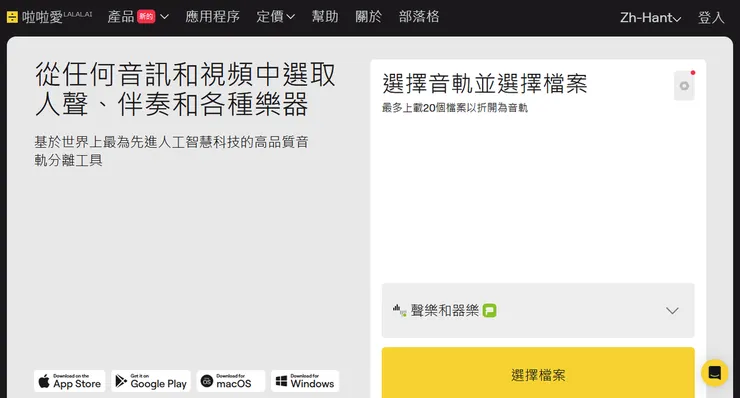Click the vocal and instrumental waveform icon
740x398 pixels.
(399, 311)
